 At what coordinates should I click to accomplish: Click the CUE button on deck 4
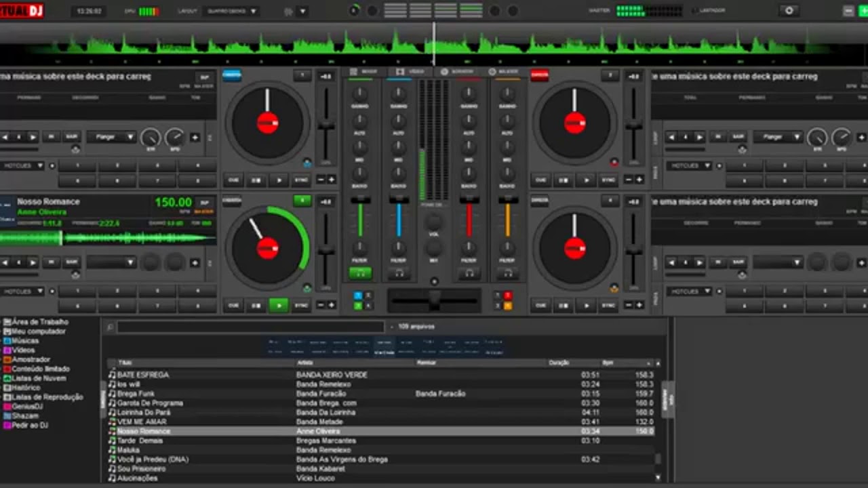coord(540,305)
